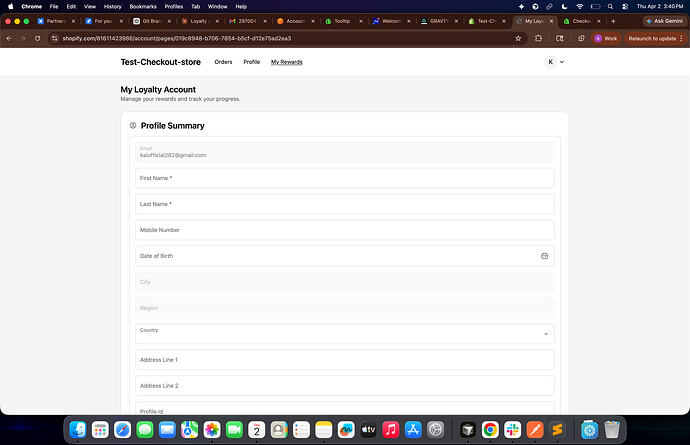This screenshot has height=445, width=690.
Task: Open FaceTime from the Dock
Action: pyautogui.click(x=234, y=430)
